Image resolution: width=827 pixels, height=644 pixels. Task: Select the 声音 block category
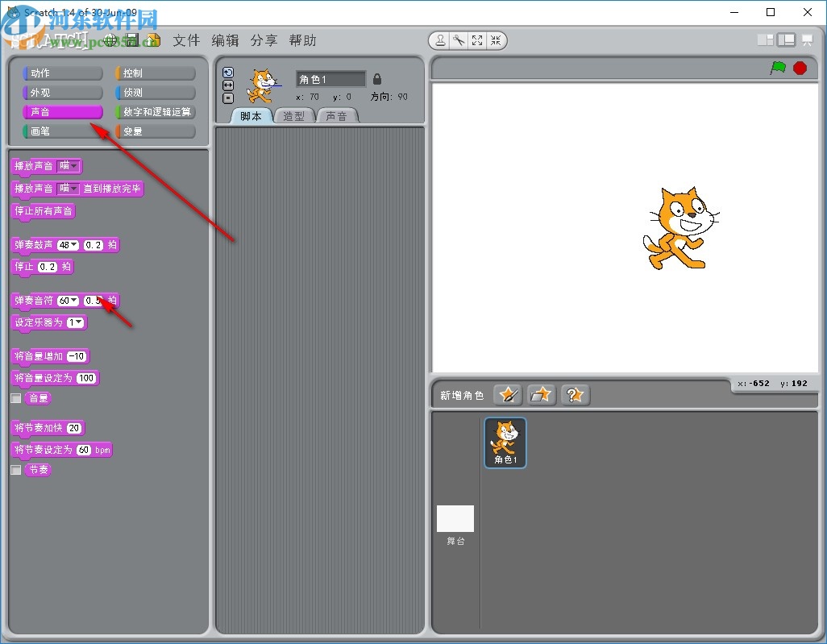coord(62,112)
